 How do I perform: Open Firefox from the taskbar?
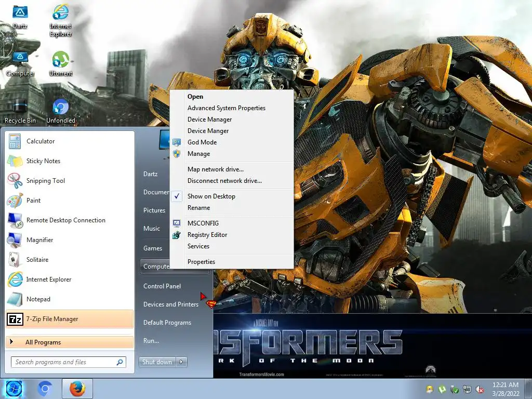(x=77, y=389)
